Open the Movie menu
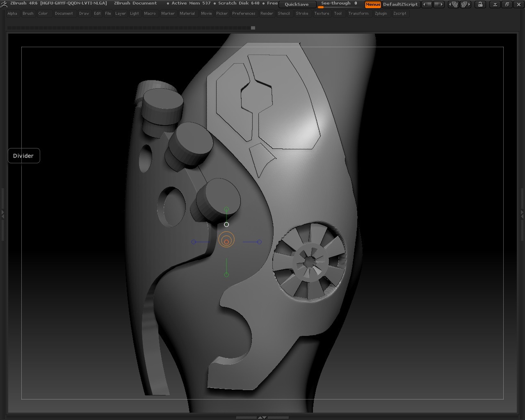Viewport: 525px width, 420px height. pyautogui.click(x=206, y=14)
